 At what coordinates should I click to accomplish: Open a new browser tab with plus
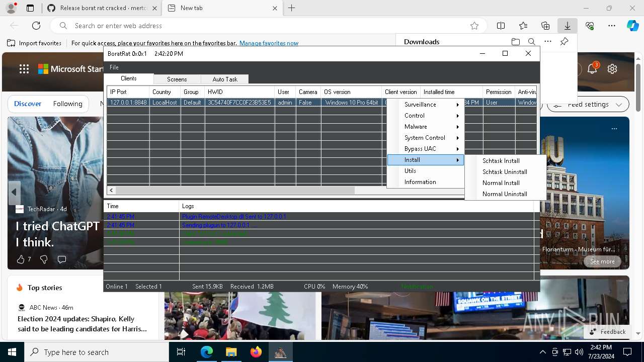click(291, 8)
